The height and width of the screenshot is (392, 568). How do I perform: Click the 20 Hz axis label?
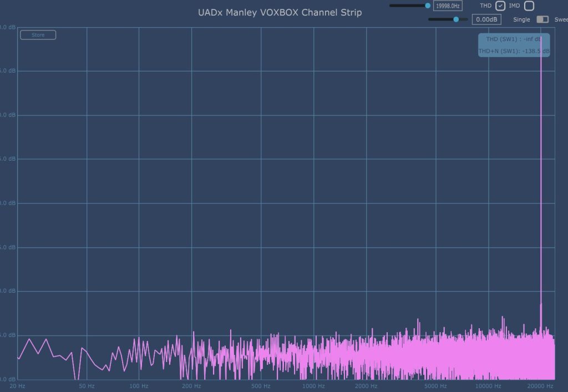click(17, 386)
